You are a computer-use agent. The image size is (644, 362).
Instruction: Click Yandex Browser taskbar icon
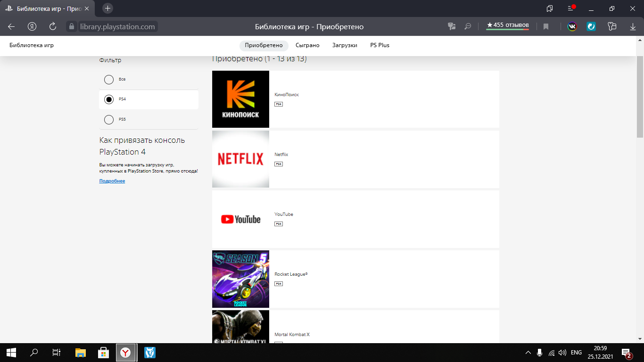(x=125, y=353)
